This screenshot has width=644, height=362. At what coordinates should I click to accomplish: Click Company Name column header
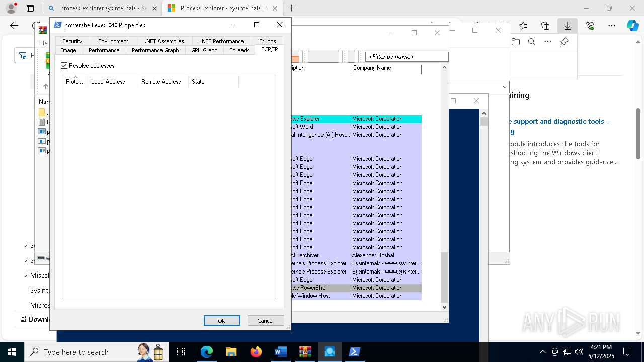point(386,68)
